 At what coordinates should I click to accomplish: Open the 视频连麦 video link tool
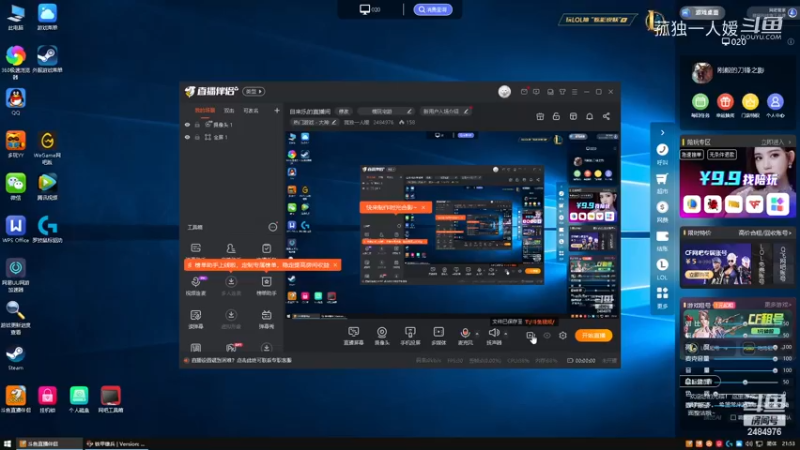point(196,286)
